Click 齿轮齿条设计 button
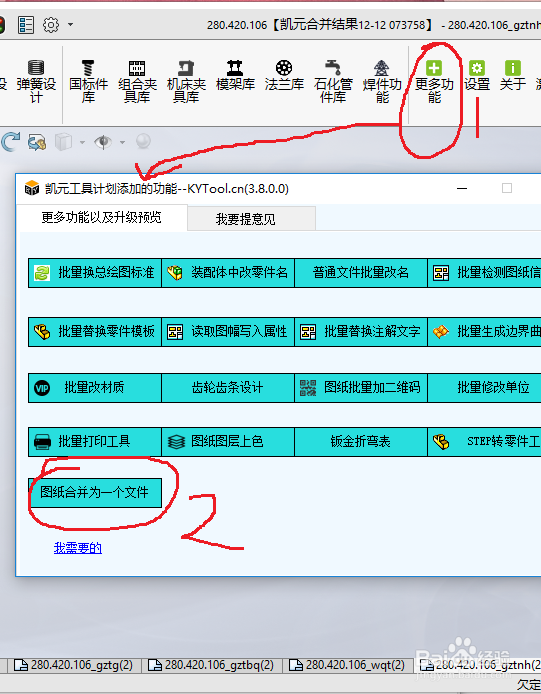The image size is (541, 694). point(228,388)
